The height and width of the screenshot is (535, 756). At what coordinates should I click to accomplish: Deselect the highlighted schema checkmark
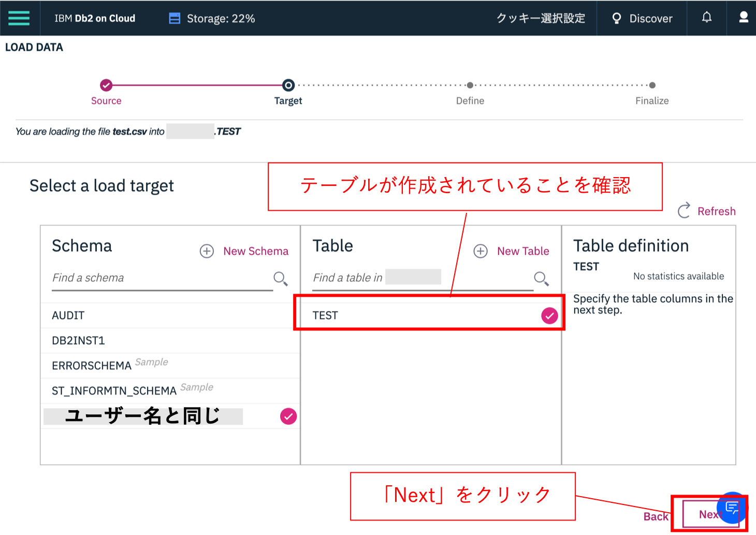(288, 416)
